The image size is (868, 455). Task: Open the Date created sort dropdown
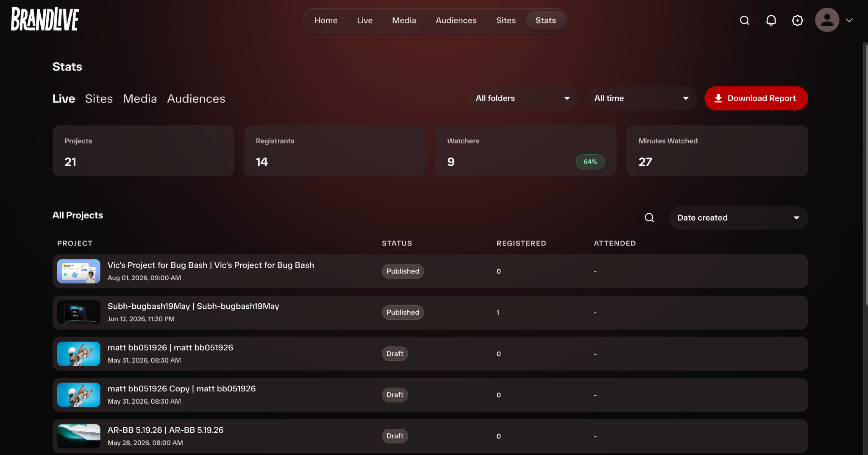click(738, 218)
